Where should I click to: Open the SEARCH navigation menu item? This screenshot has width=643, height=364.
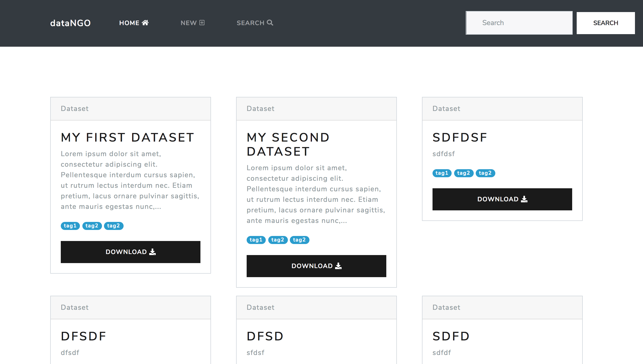click(x=250, y=23)
